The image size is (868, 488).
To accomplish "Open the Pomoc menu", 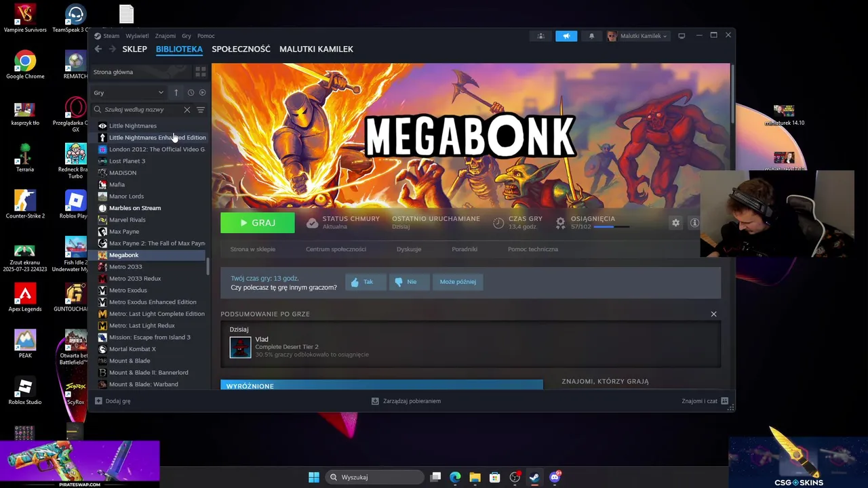I will (x=206, y=36).
